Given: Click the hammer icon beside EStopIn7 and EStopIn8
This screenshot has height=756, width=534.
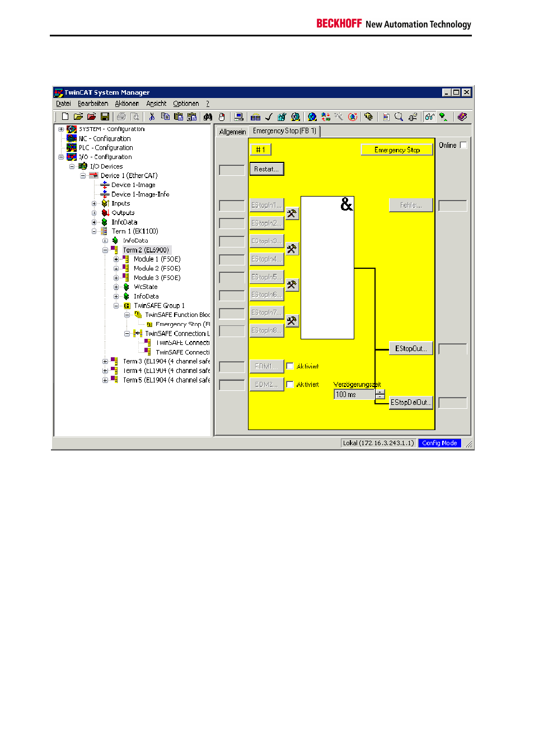Looking at the screenshot, I should coord(292,321).
